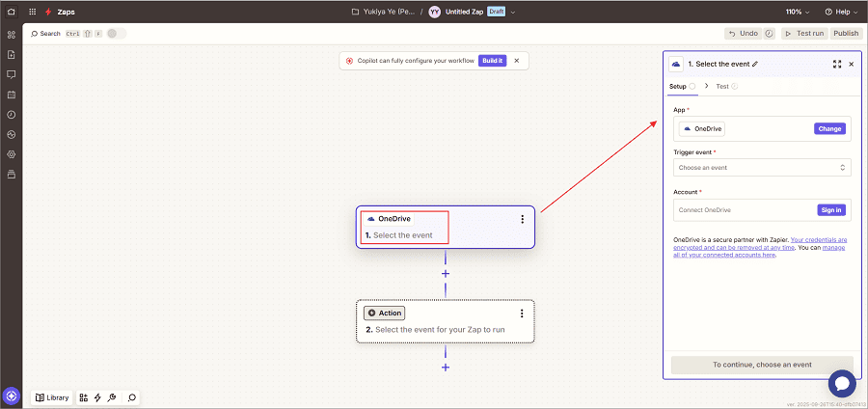Click Build it in Copilot banner

[x=492, y=61]
